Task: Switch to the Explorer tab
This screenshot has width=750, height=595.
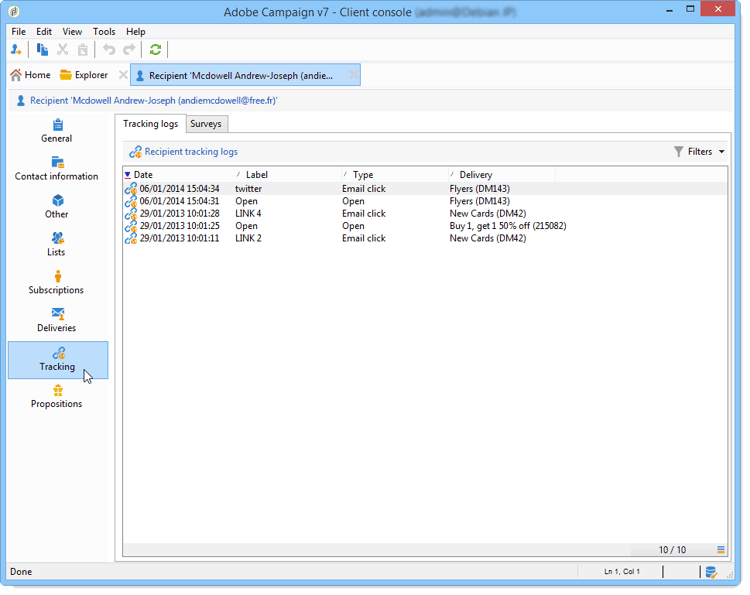Action: [x=84, y=75]
